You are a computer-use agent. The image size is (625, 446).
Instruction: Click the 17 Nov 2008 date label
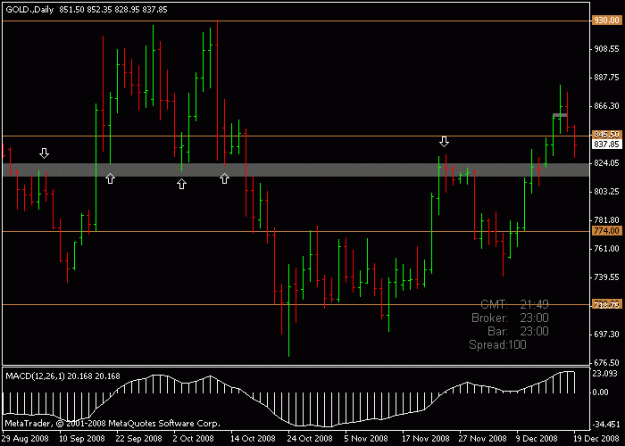click(425, 439)
